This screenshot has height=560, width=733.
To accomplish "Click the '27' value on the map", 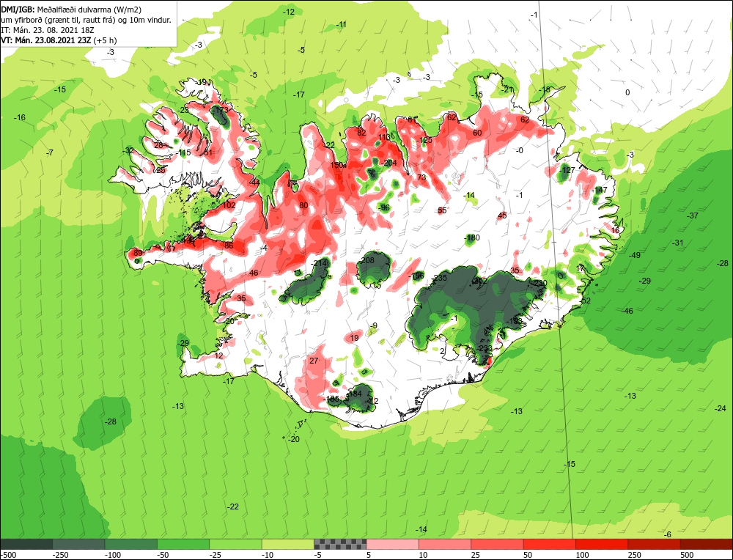I will [x=314, y=361].
